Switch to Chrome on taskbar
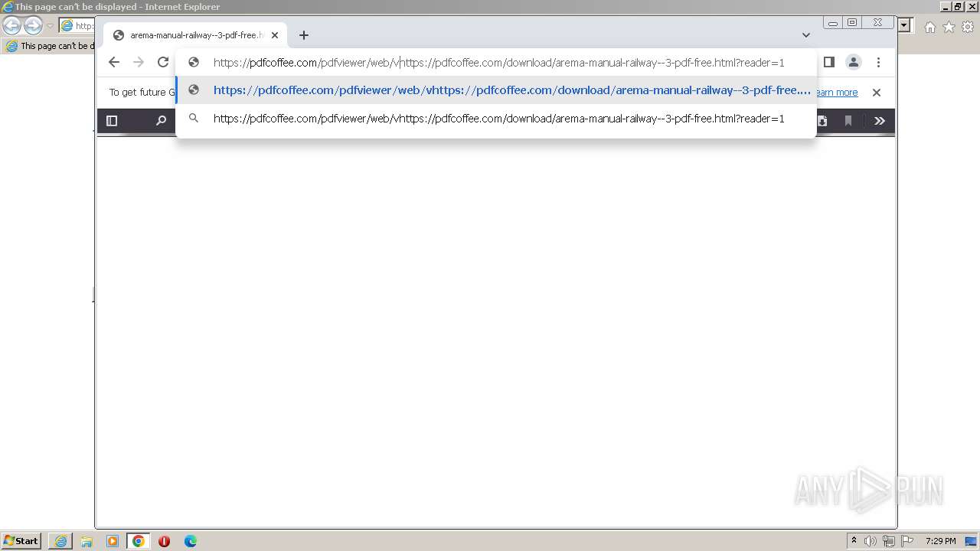This screenshot has height=551, width=980. pyautogui.click(x=139, y=541)
